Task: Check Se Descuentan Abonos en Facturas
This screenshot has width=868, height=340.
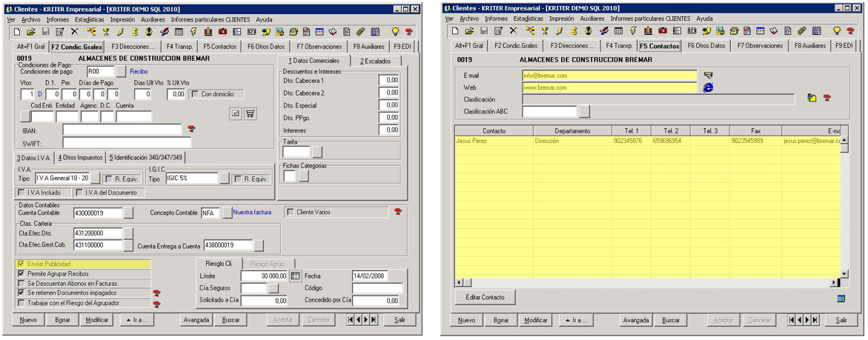Action: point(21,284)
